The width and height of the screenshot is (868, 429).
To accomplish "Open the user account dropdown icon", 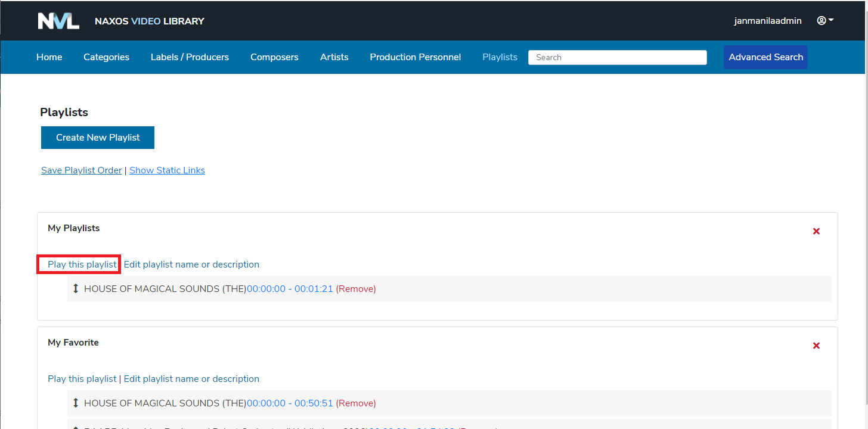I will coord(825,21).
